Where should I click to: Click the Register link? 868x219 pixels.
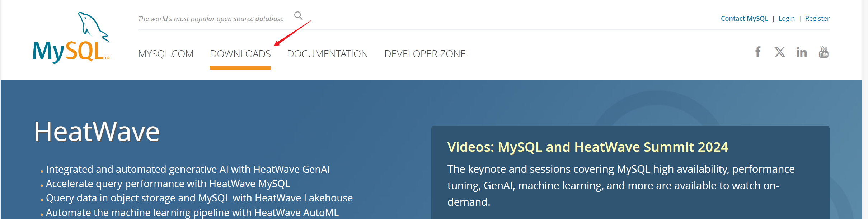pos(817,19)
